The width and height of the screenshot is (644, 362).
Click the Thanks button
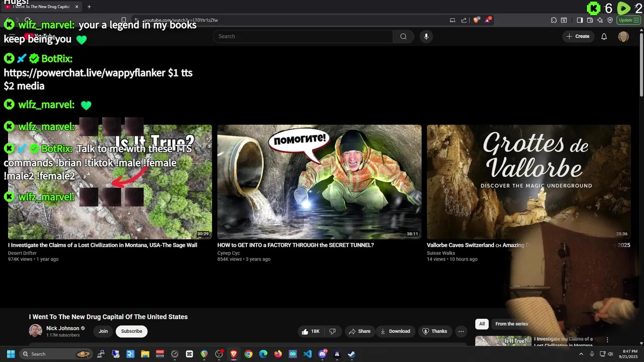pos(435,331)
